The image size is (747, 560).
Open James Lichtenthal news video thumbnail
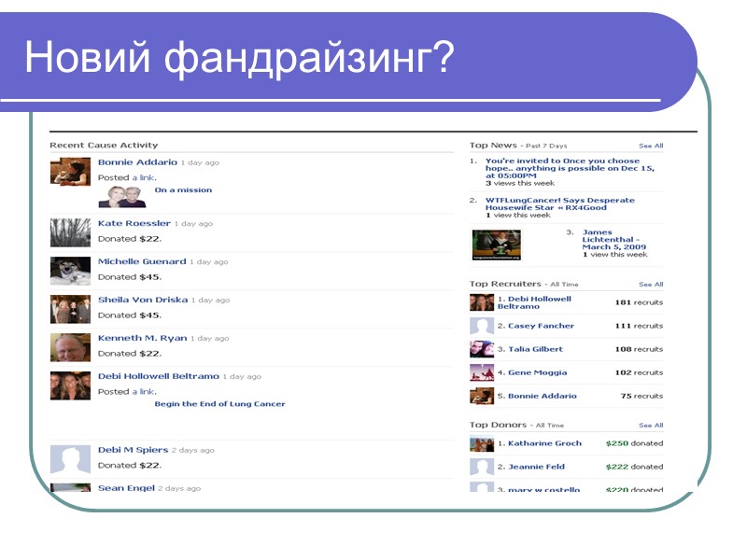click(x=497, y=245)
